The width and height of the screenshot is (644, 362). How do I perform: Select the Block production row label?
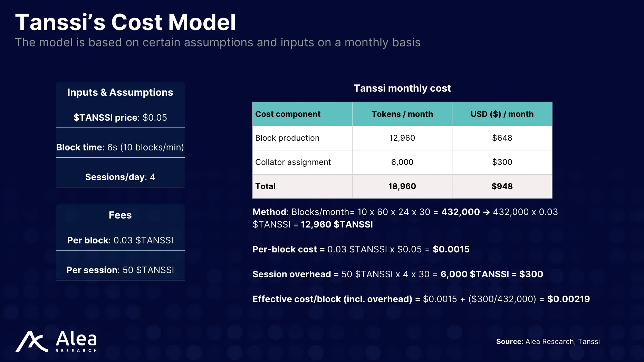(287, 138)
